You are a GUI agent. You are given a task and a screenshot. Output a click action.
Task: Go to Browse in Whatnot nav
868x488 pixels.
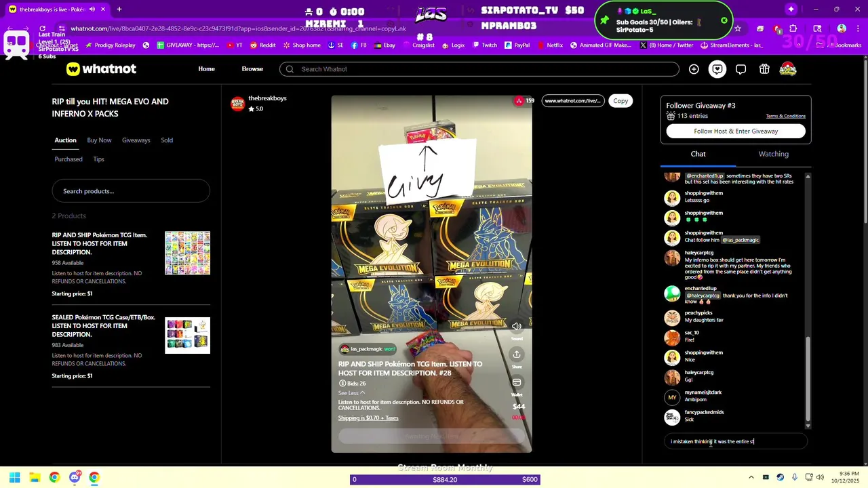(252, 69)
